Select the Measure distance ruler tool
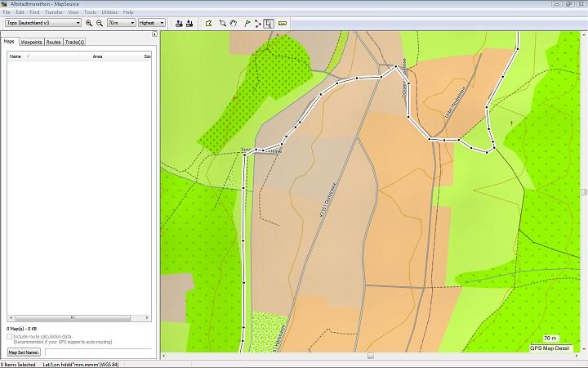Image resolution: width=588 pixels, height=368 pixels. (x=283, y=23)
